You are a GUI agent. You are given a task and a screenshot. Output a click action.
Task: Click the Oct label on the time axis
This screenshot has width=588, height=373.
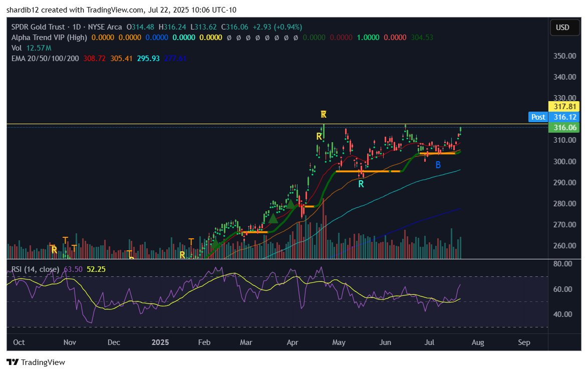[x=19, y=342]
